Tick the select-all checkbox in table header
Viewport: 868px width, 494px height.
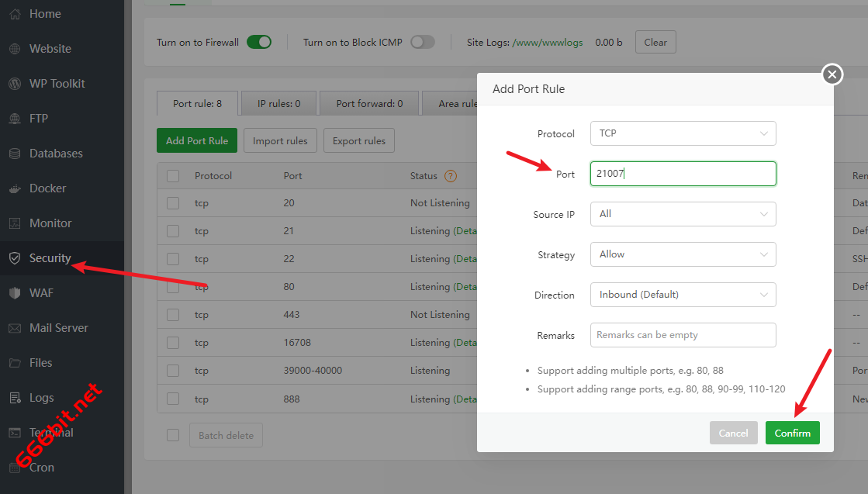(173, 176)
